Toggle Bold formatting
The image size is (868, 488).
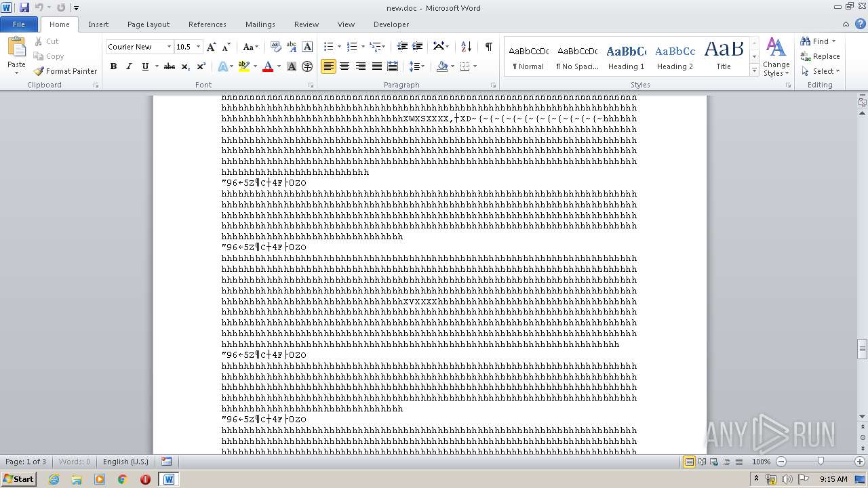113,66
